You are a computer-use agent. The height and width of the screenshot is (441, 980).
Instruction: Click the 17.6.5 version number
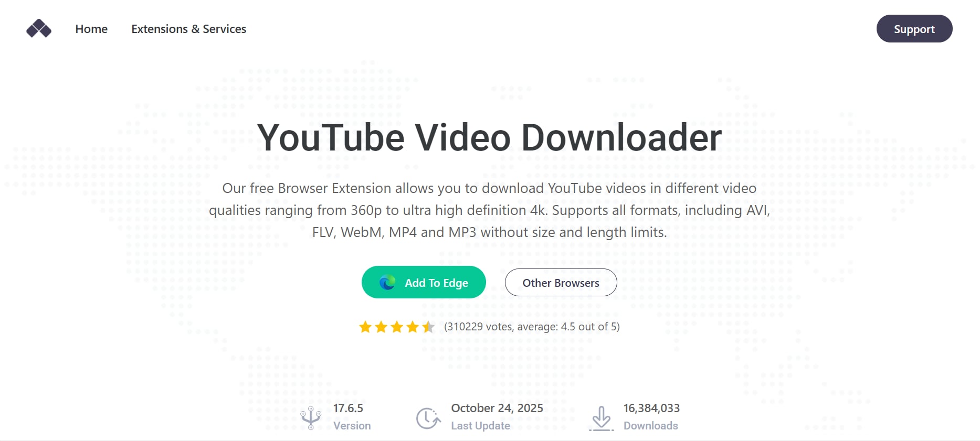tap(348, 408)
